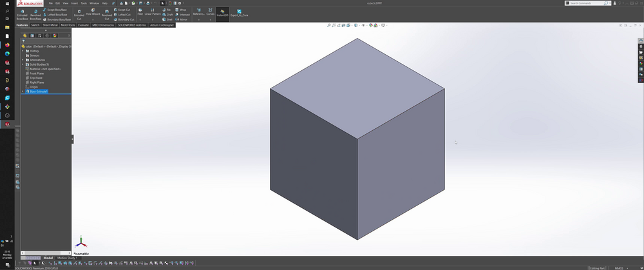644x270 pixels.
Task: Expand the Annotations tree node
Action: click(23, 60)
